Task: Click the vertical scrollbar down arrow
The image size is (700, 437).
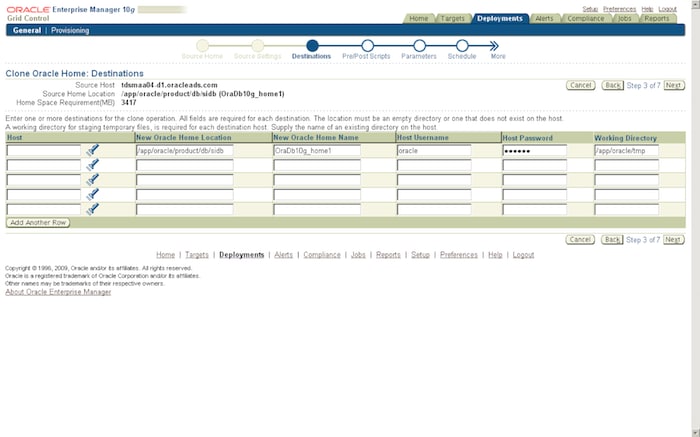Action: pos(695,433)
